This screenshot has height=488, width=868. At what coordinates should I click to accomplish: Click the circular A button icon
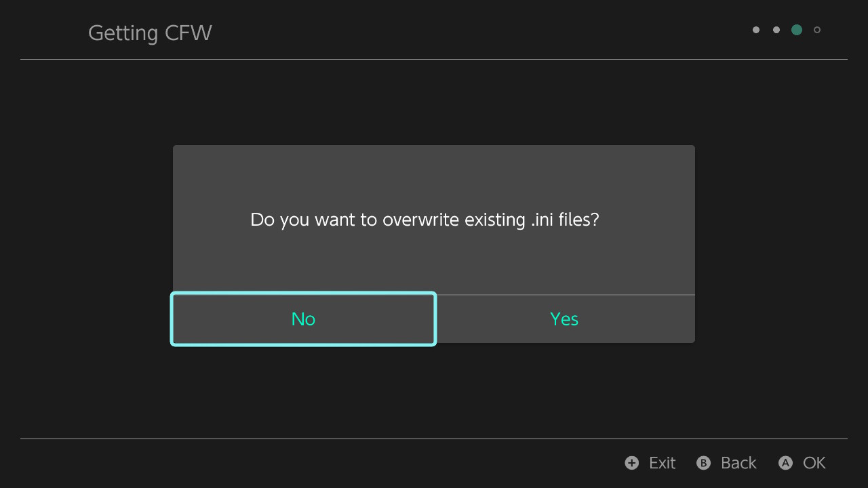pyautogui.click(x=786, y=463)
